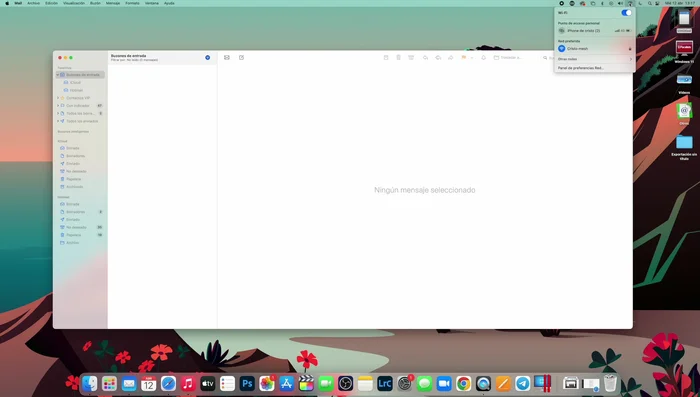The height and width of the screenshot is (397, 700).
Task: Click the reply arrow icon in the Mail toolbar
Action: [425, 58]
